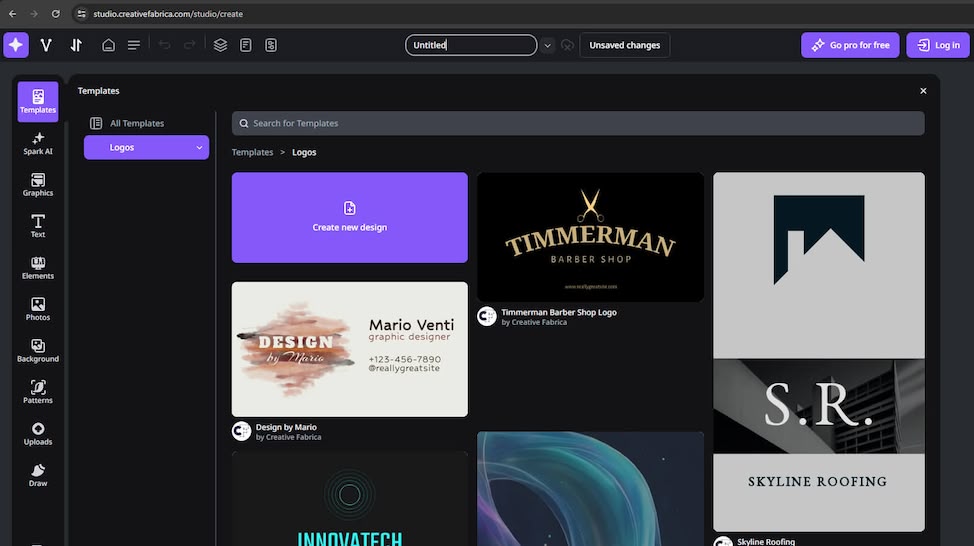Screen dimensions: 974x546
Task: Click the home icon in top toolbar
Action: 108,45
